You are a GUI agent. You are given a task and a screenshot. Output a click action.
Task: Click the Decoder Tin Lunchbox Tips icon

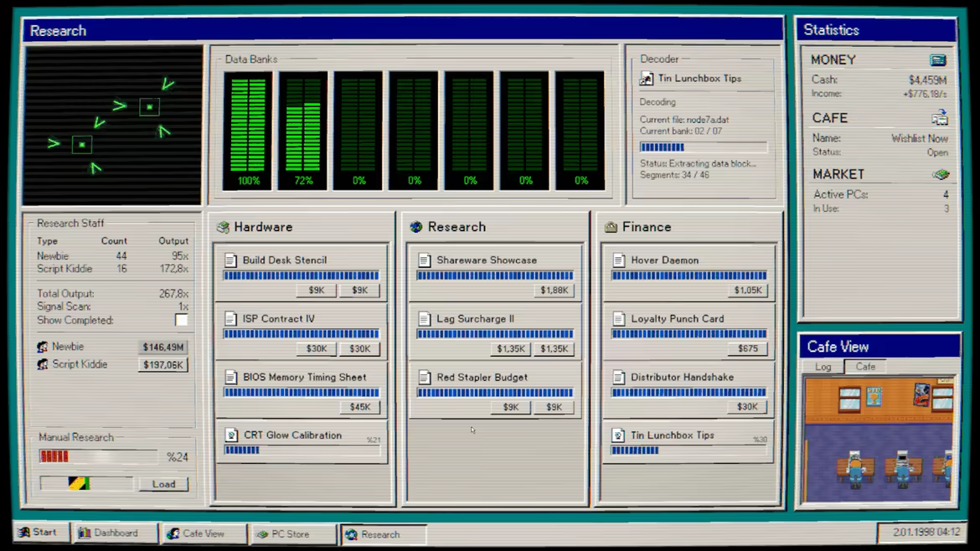coord(647,78)
